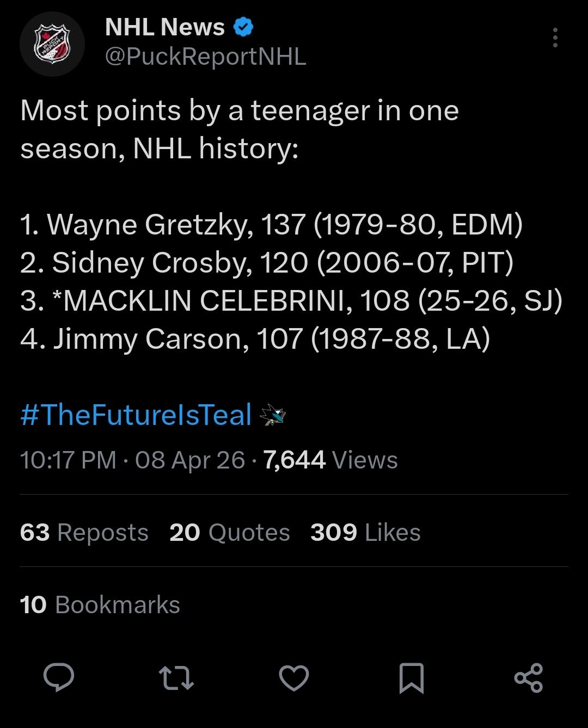Bookmark this post using the bookmark icon
This screenshot has height=728, width=588.
pyautogui.click(x=411, y=678)
